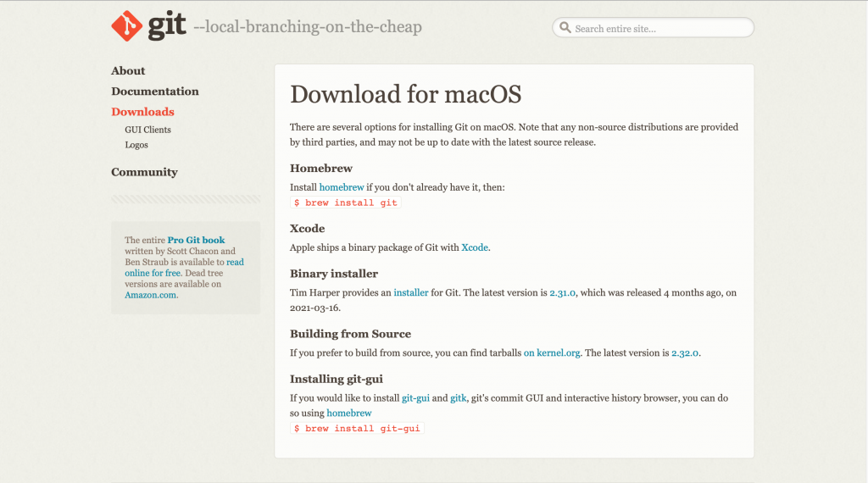Open Tim Harper's installer link
This screenshot has width=868, height=483.
point(411,292)
